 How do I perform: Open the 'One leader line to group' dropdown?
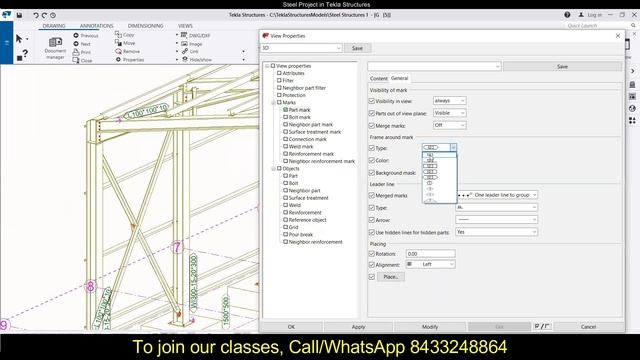[x=497, y=195]
